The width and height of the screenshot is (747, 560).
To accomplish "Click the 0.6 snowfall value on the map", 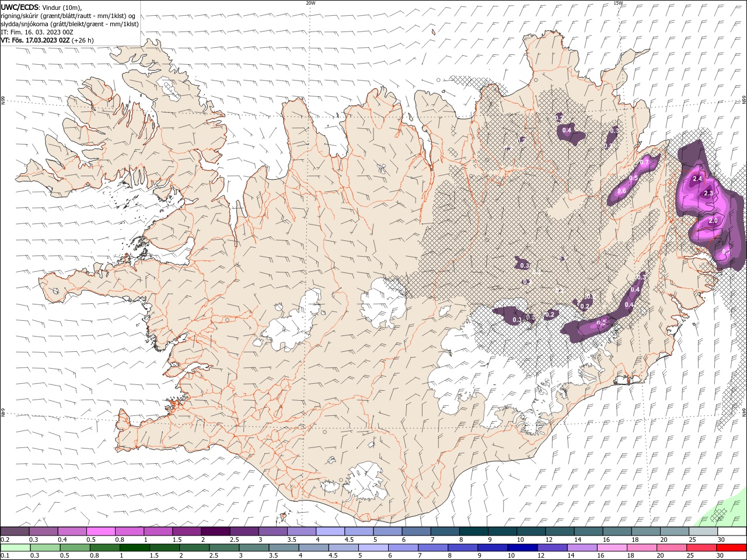I will tap(622, 191).
